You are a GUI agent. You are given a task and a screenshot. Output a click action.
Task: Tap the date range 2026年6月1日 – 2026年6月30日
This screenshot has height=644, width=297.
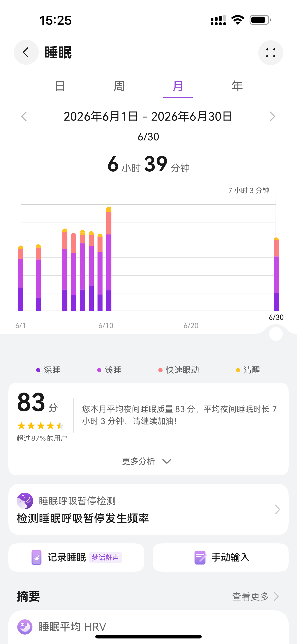click(x=148, y=117)
